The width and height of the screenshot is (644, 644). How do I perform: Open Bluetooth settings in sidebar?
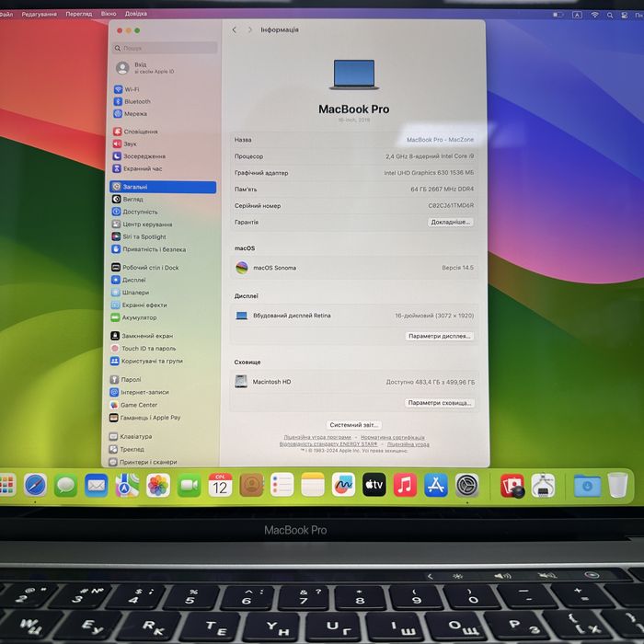(132, 101)
